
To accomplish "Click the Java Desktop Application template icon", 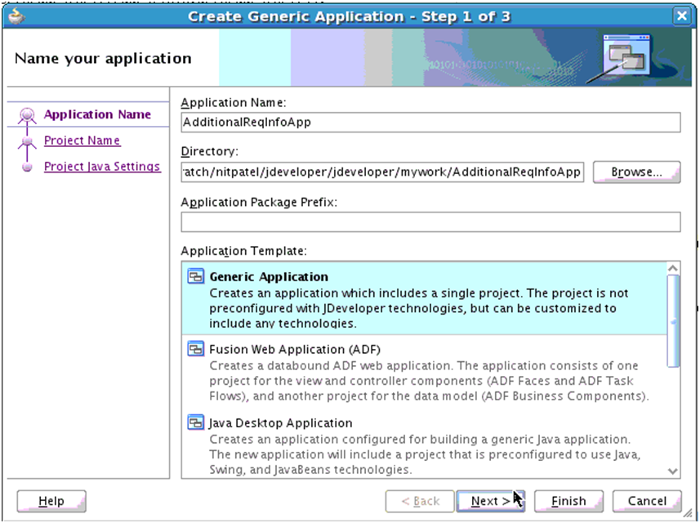I will click(196, 423).
